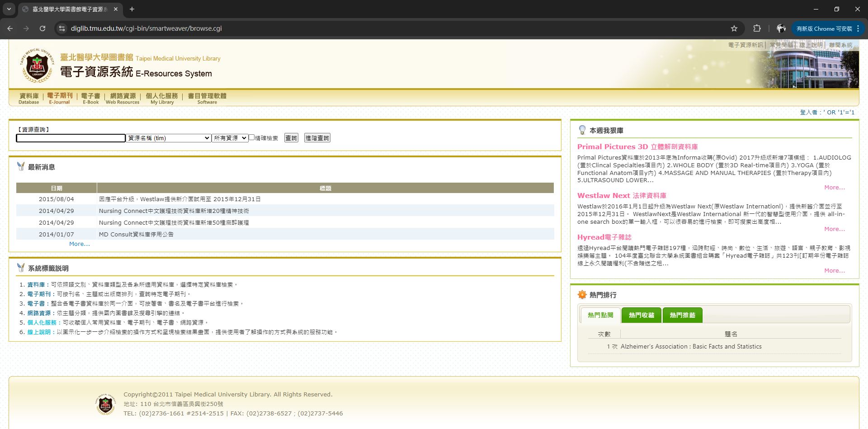
Task: Open Westlaw Next 法律資料庫 title link
Action: (622, 196)
